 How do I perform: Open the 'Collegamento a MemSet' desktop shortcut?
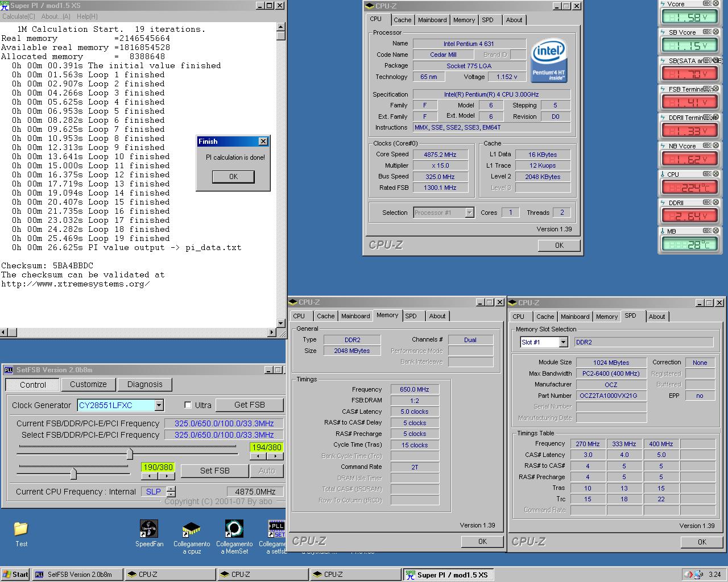(x=234, y=537)
